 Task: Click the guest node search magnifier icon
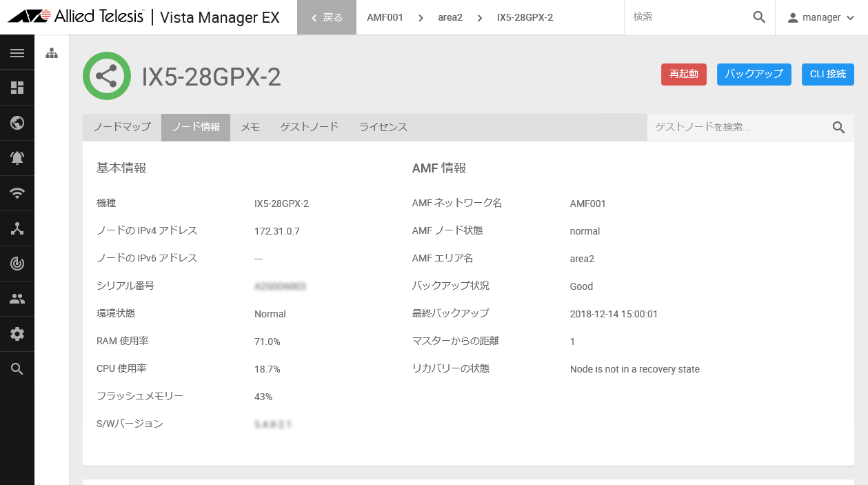pos(838,127)
